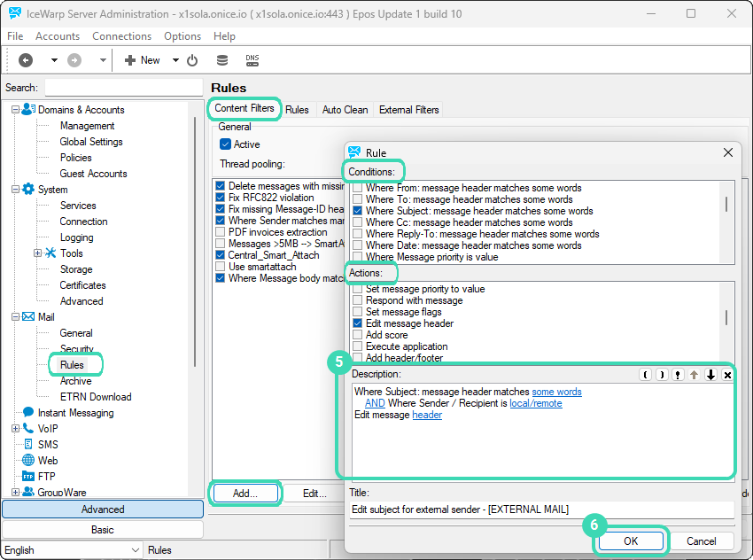Move the selected description line down
This screenshot has height=560, width=753.
[710, 375]
